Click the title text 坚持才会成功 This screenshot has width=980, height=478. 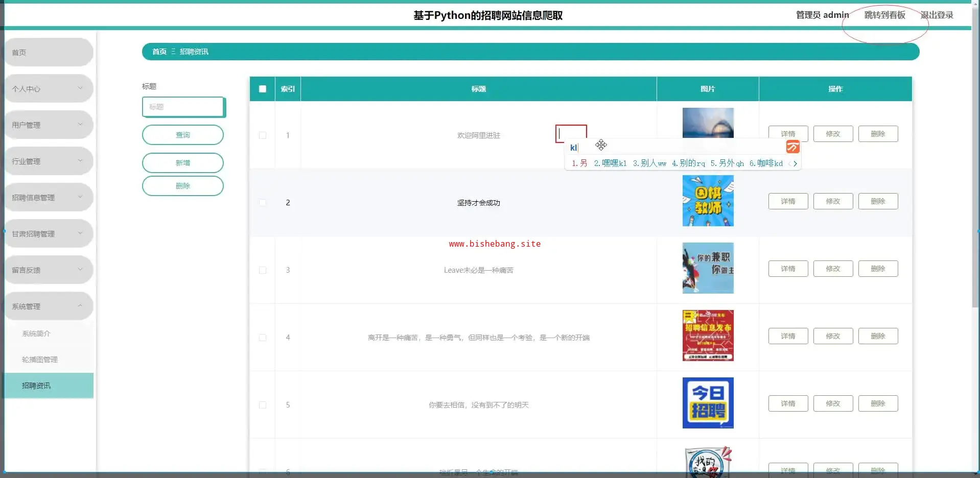tap(479, 203)
